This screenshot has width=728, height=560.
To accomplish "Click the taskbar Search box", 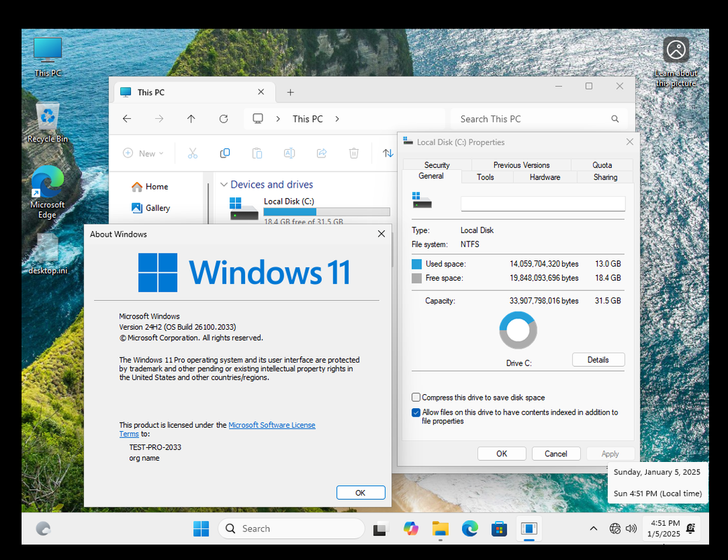I will tap(292, 528).
